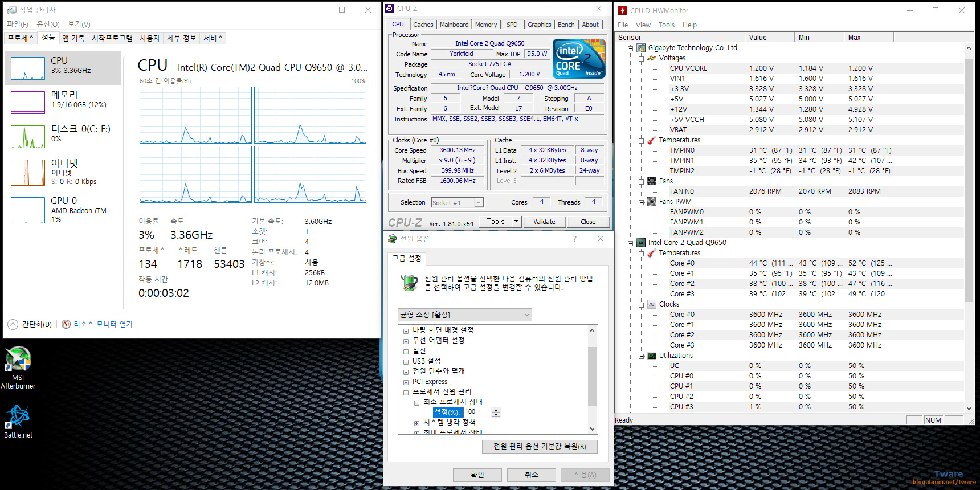Click the 확인 button in power options

pos(477,475)
